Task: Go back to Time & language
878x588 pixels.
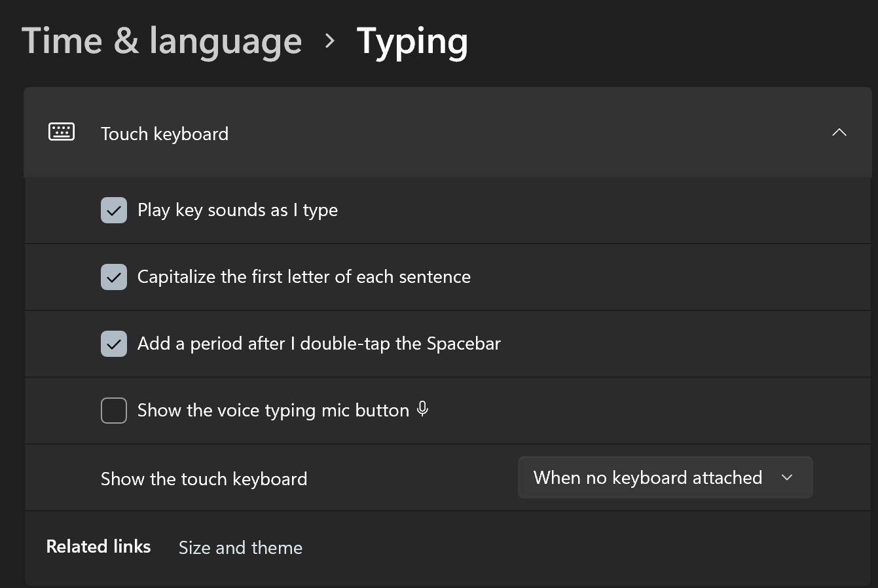Action: tap(162, 41)
